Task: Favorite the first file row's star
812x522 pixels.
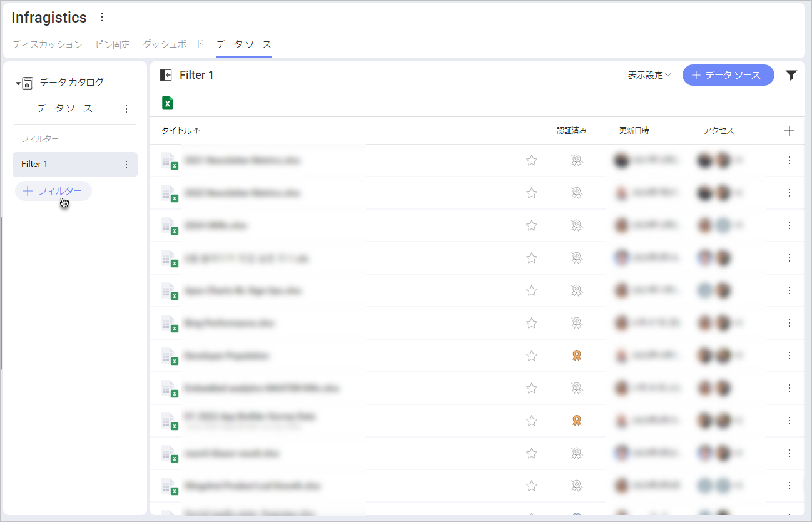Action: point(532,160)
